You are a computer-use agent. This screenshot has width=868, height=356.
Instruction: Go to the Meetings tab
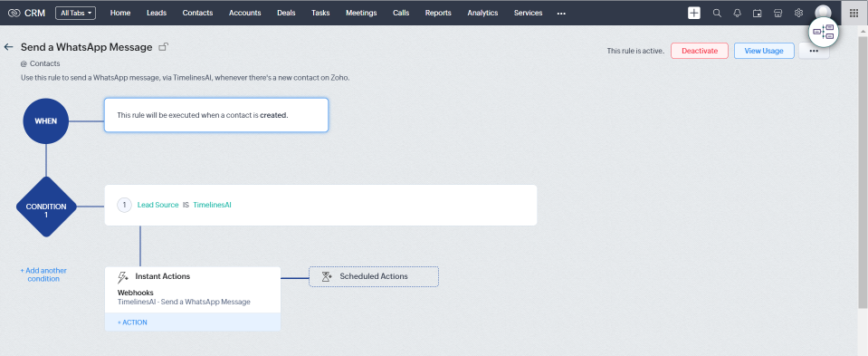(x=361, y=13)
